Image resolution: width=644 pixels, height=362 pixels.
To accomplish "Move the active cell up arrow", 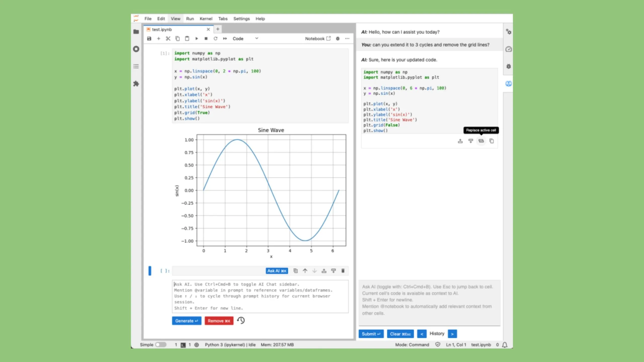I will point(305,271).
